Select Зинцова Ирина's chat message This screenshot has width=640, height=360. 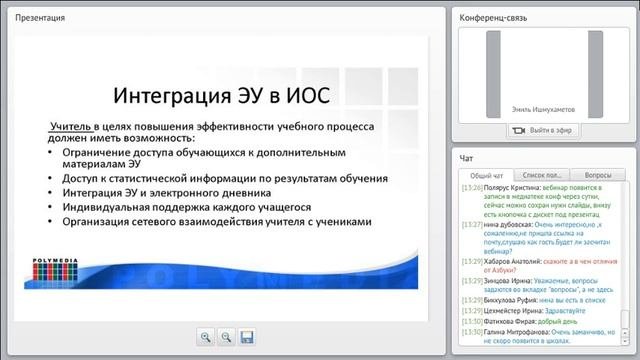pyautogui.click(x=539, y=285)
